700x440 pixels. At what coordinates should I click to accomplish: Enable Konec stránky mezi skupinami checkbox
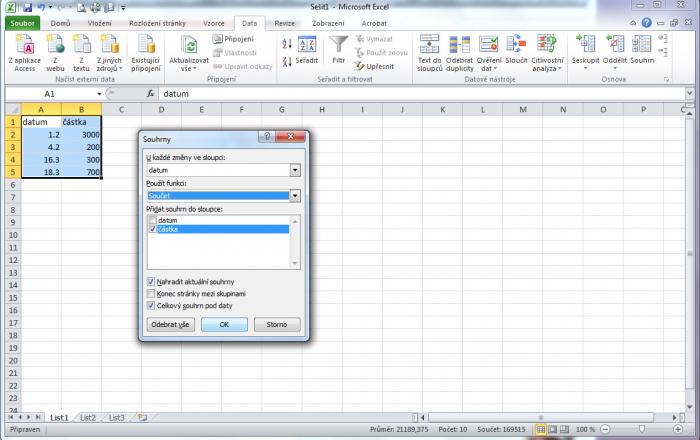tap(152, 294)
